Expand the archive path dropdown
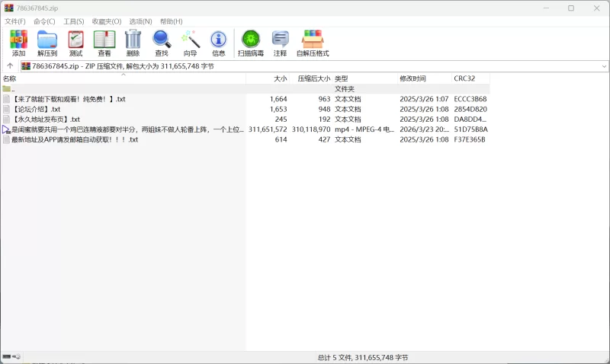Screen dimensions: 610x364 604,66
